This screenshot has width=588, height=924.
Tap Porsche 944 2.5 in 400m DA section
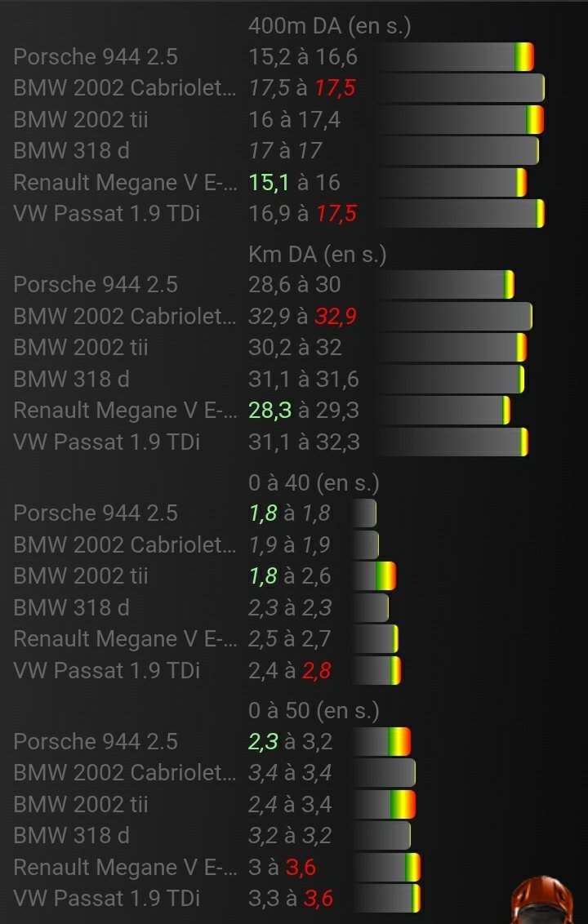tap(96, 56)
